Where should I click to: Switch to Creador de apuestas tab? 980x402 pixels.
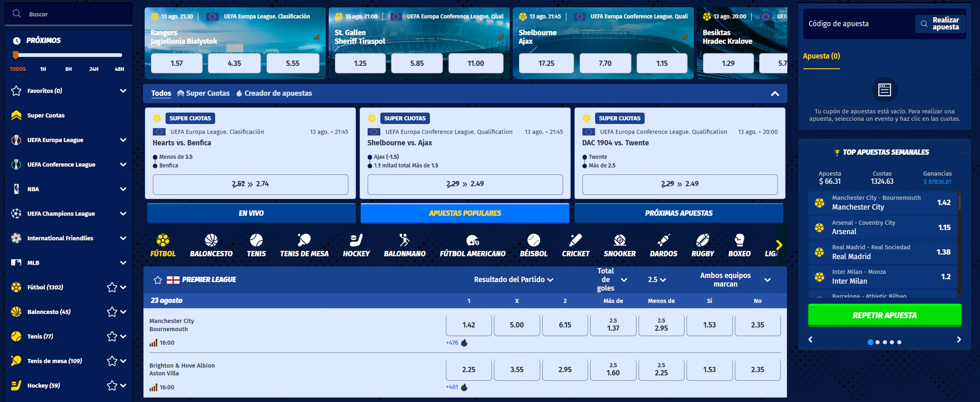pos(274,93)
